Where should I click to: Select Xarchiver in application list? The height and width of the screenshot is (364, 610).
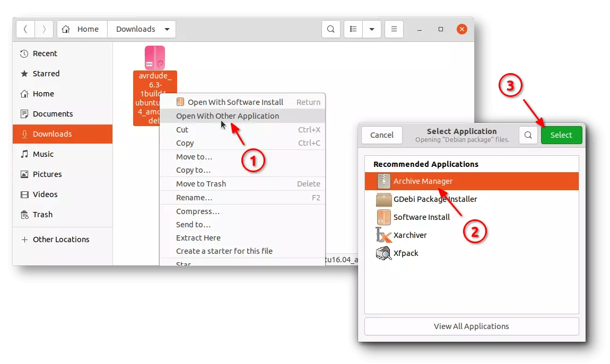pos(472,235)
